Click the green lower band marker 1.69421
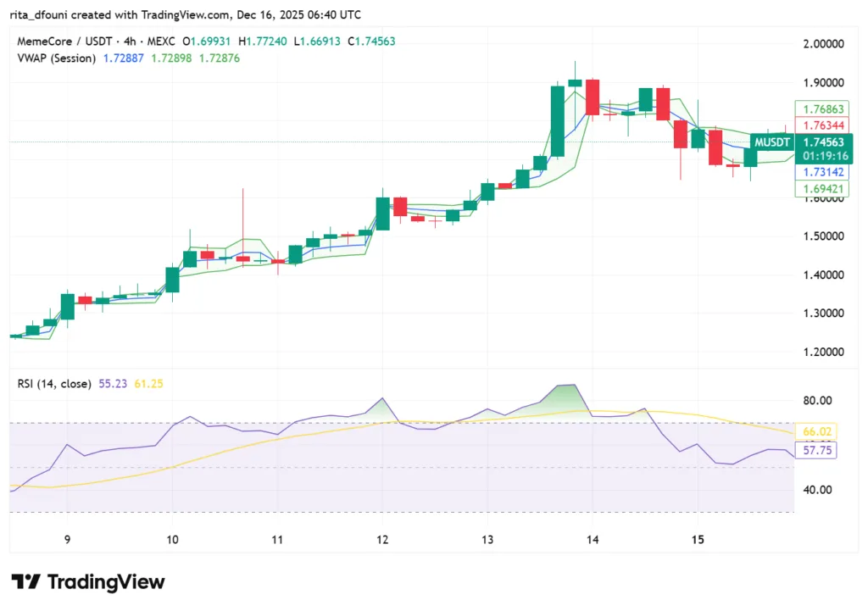The image size is (868, 611). coord(822,189)
